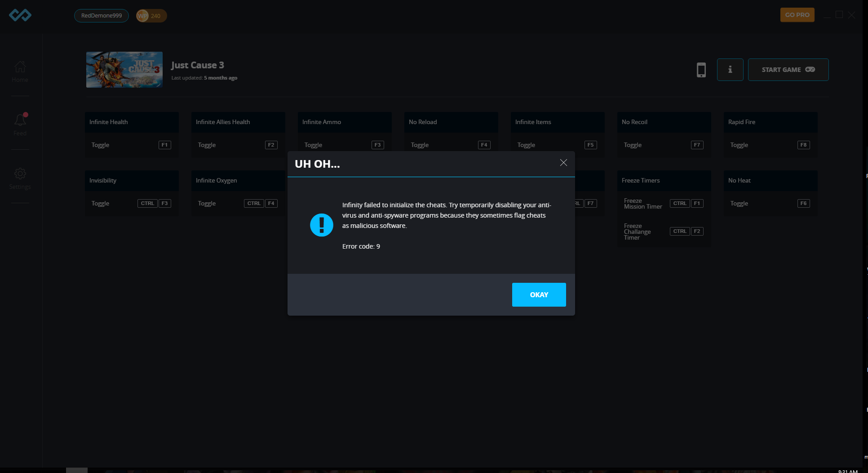The height and width of the screenshot is (473, 868).
Task: Click the WP points coin badge
Action: [151, 16]
